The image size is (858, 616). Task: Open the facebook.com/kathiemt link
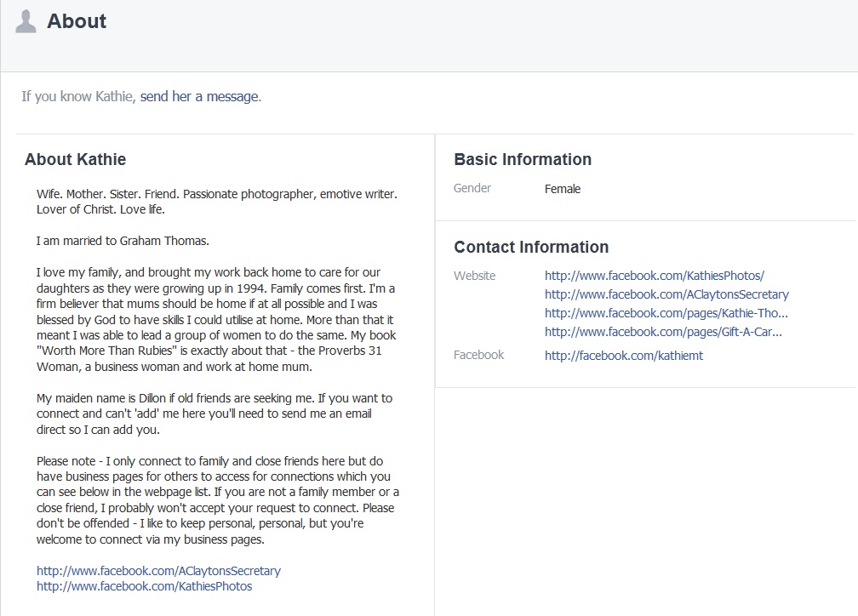[624, 356]
